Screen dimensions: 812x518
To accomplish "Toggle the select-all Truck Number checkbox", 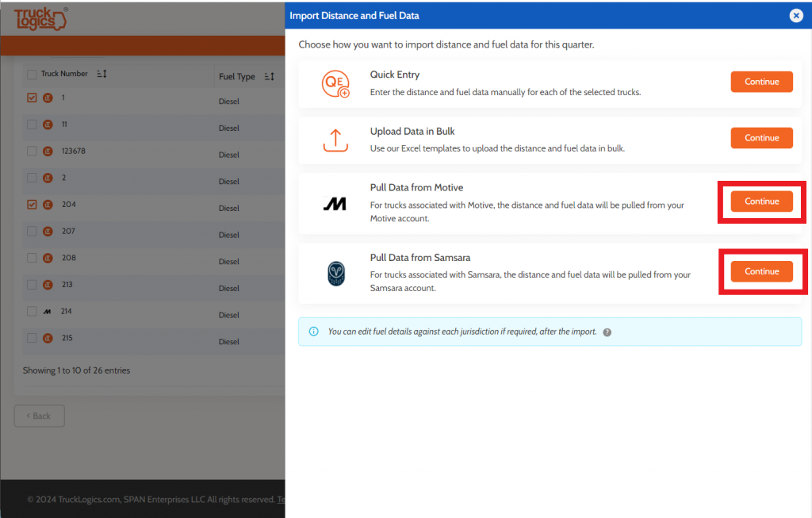I will pyautogui.click(x=32, y=74).
